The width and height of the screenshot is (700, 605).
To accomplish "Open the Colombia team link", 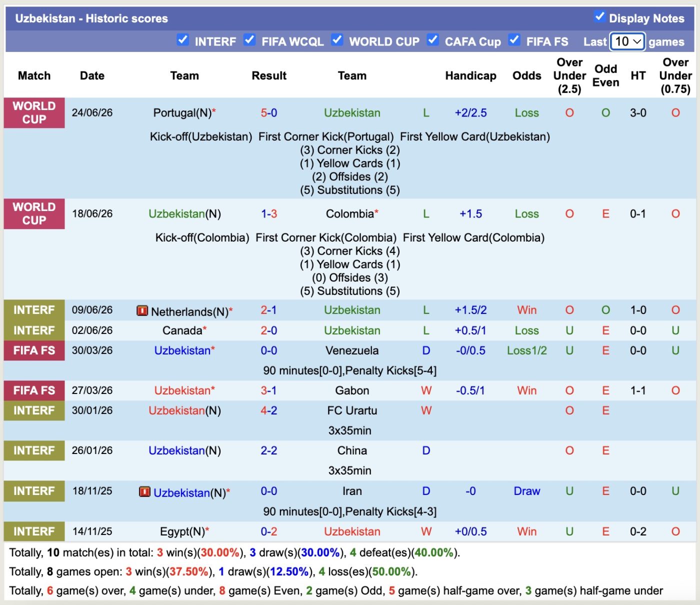I will [x=350, y=214].
